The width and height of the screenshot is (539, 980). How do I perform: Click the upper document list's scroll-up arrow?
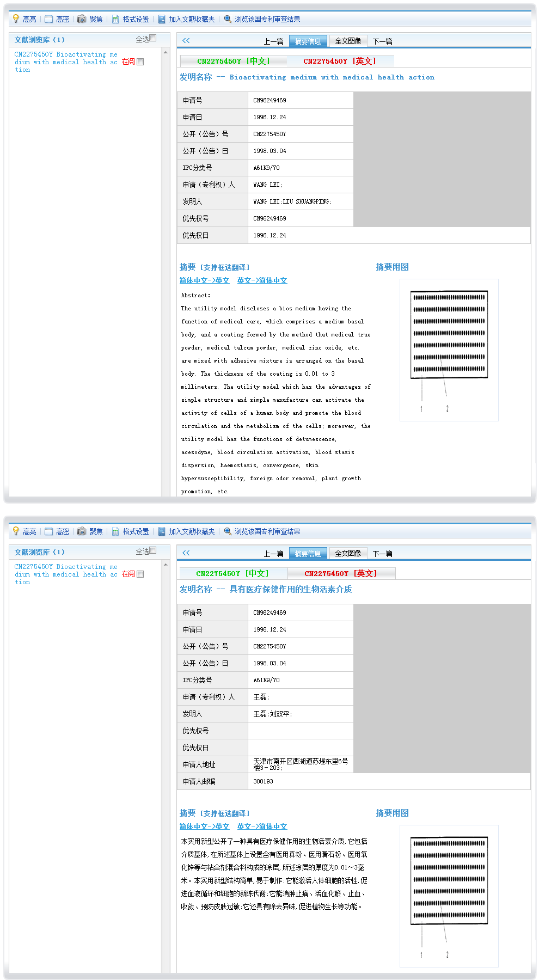point(166,53)
